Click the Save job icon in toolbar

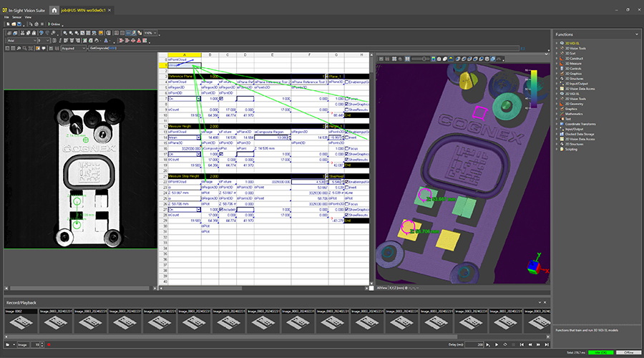click(20, 24)
